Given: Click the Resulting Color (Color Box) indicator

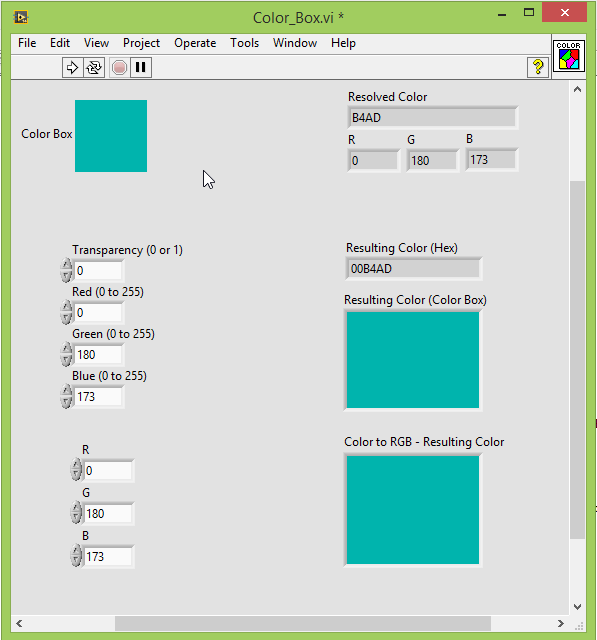Looking at the screenshot, I should 413,360.
